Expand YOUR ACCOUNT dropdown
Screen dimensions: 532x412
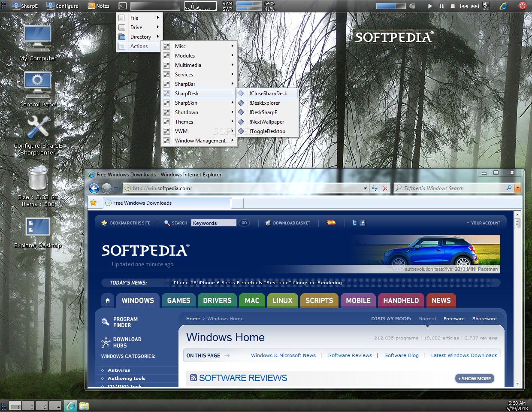[x=483, y=223]
